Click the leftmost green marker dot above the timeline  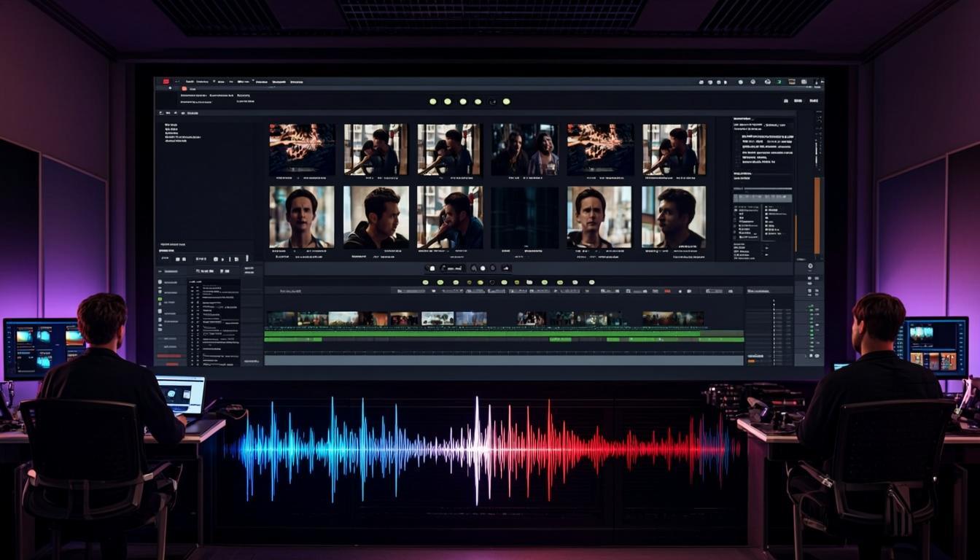pyautogui.click(x=425, y=282)
